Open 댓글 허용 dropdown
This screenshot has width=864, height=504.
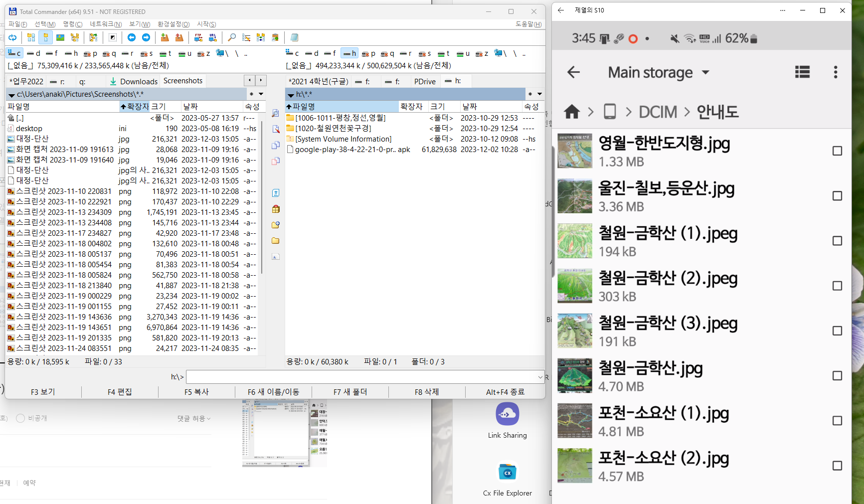194,419
